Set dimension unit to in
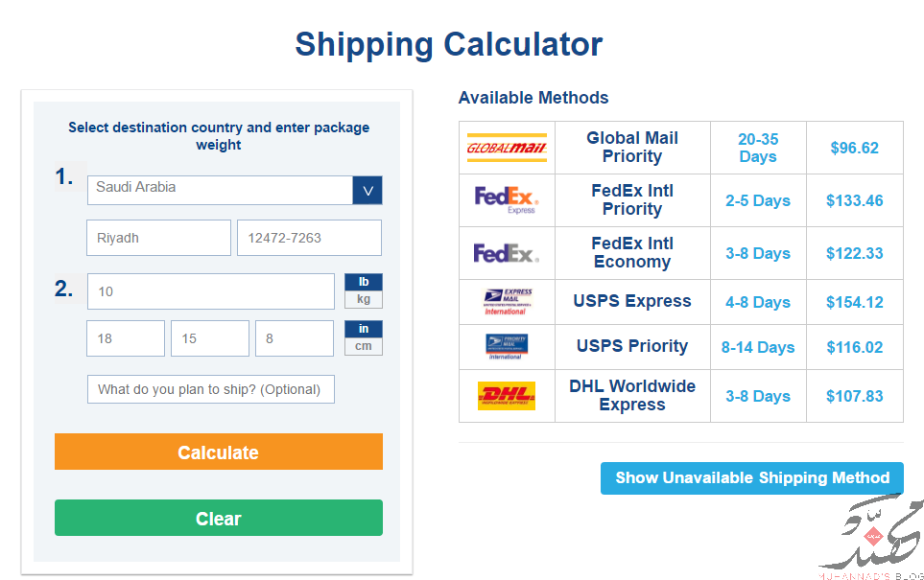924x580 pixels. pos(364,329)
